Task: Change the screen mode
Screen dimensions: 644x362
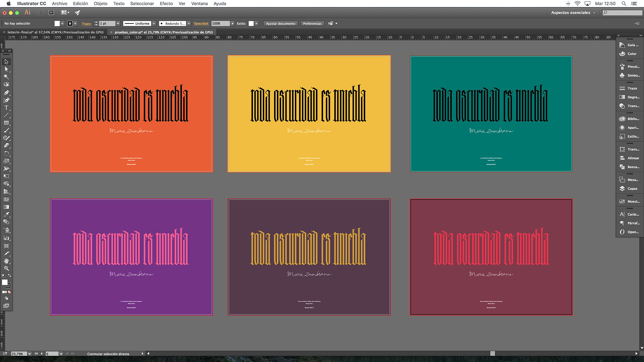Action: 6,306
